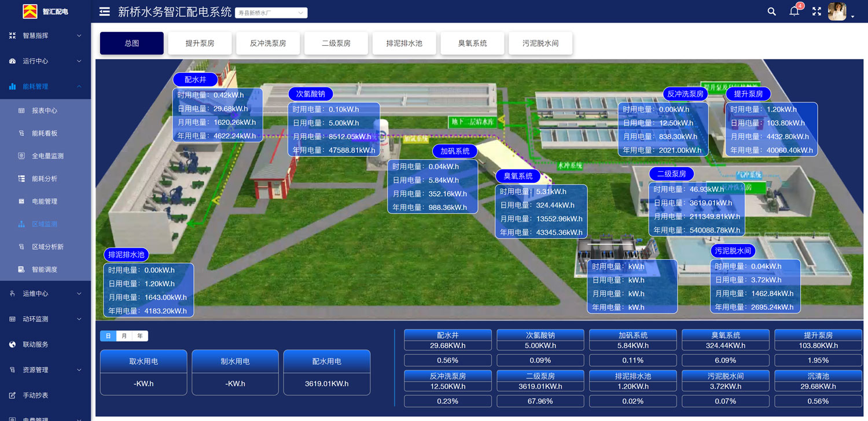Click the search magnifier icon
This screenshot has width=868, height=421.
pos(771,12)
